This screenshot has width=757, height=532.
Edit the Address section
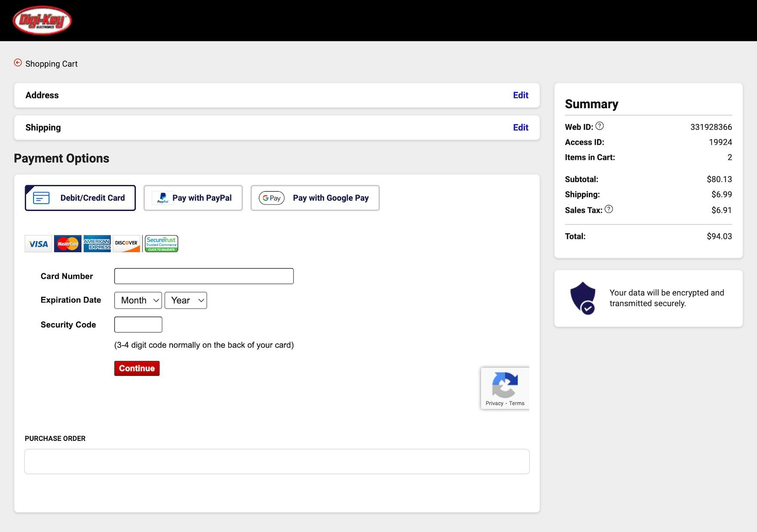[x=520, y=95]
